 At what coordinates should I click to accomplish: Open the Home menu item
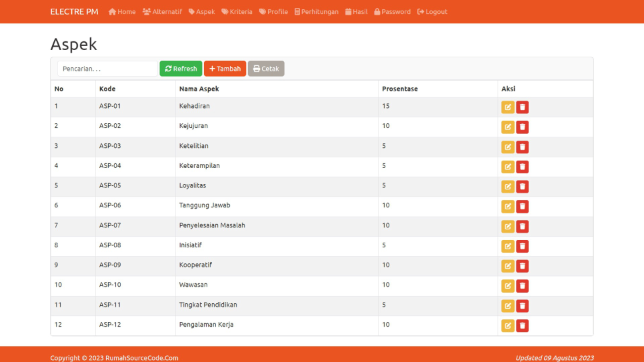(x=122, y=12)
